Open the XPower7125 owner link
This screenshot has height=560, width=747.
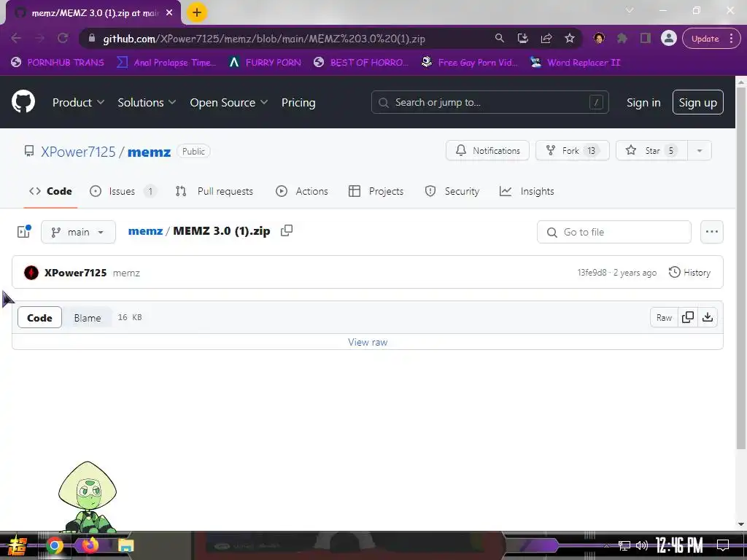[x=78, y=152]
